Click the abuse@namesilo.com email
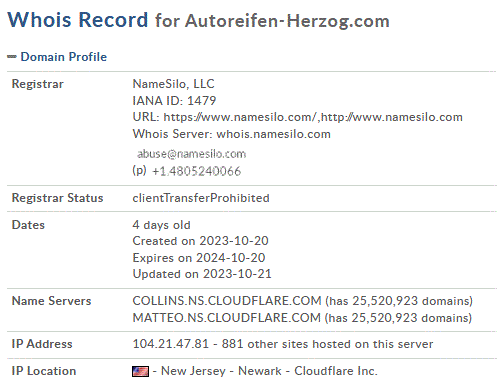Image resolution: width=498 pixels, height=383 pixels. 191,154
